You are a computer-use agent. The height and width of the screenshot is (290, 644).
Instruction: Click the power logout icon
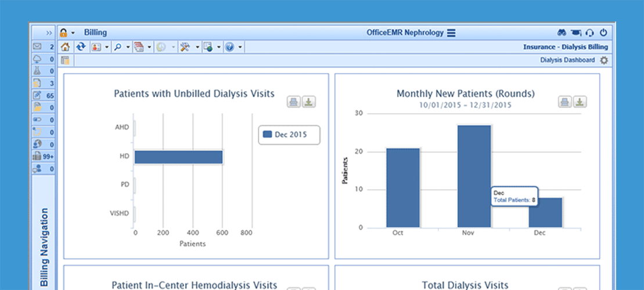pos(603,33)
